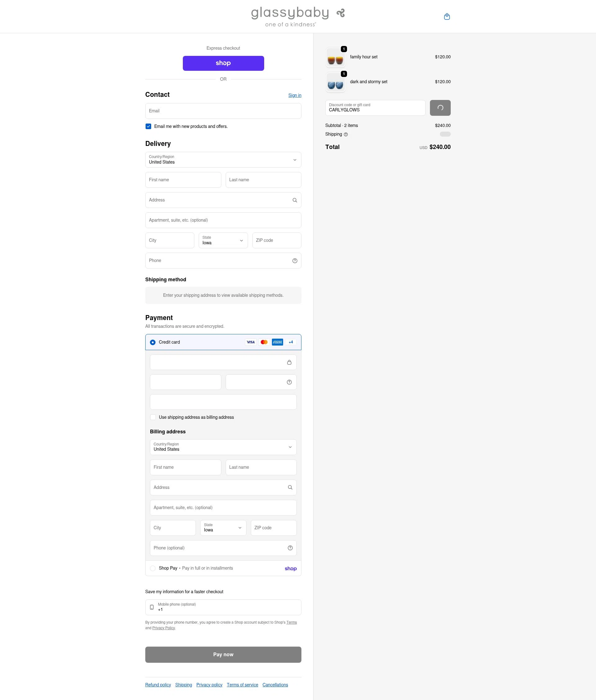The width and height of the screenshot is (596, 700).
Task: Click the Sign in link
Action: (295, 95)
